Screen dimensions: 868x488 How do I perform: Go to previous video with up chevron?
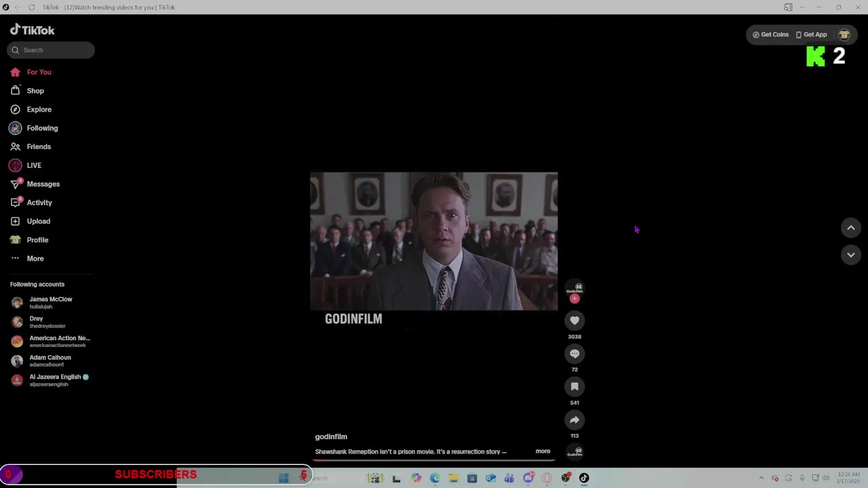850,228
